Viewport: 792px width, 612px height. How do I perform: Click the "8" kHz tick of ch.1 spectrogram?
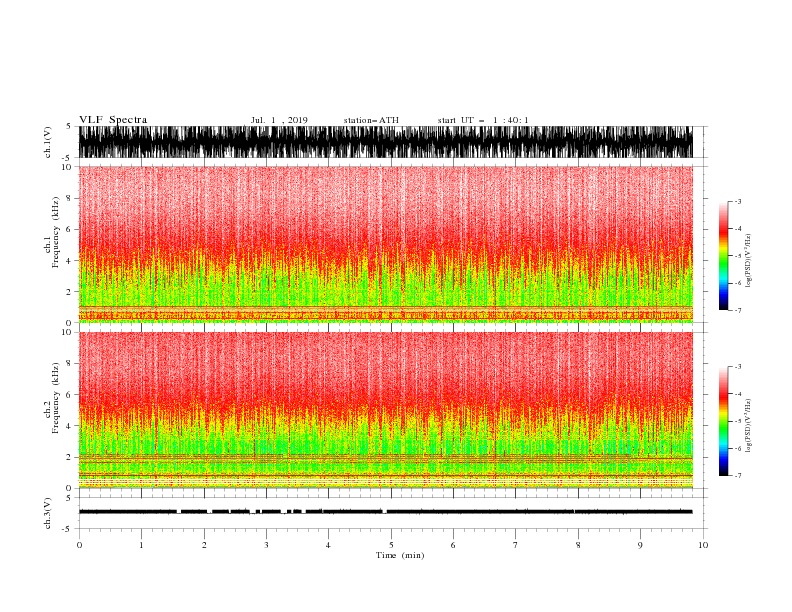[x=69, y=198]
